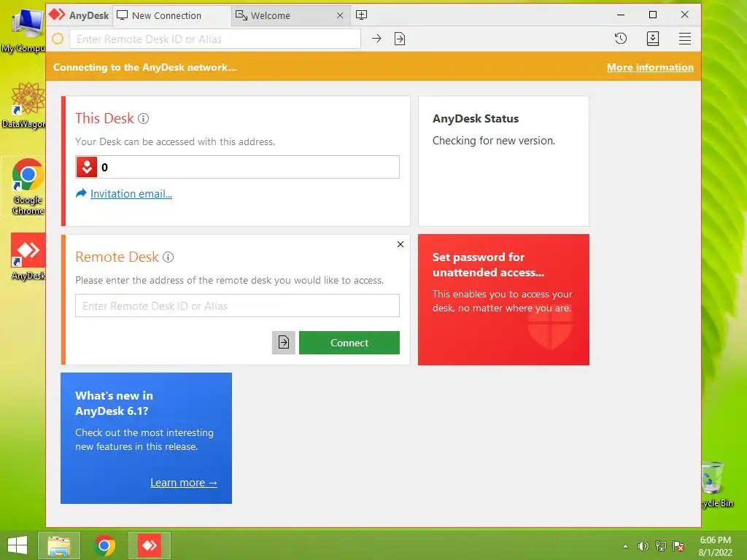Open toolbar file transfer icon
Screen dimensions: 747x560
pyautogui.click(x=400, y=39)
